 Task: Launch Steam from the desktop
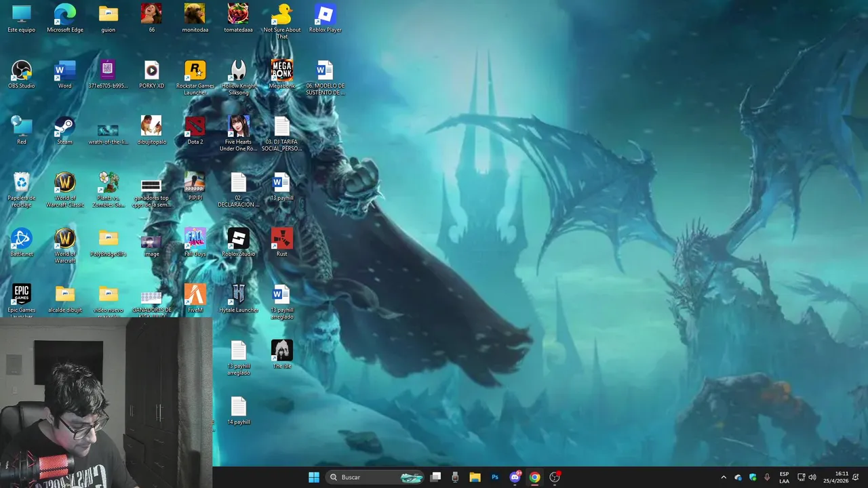point(65,131)
